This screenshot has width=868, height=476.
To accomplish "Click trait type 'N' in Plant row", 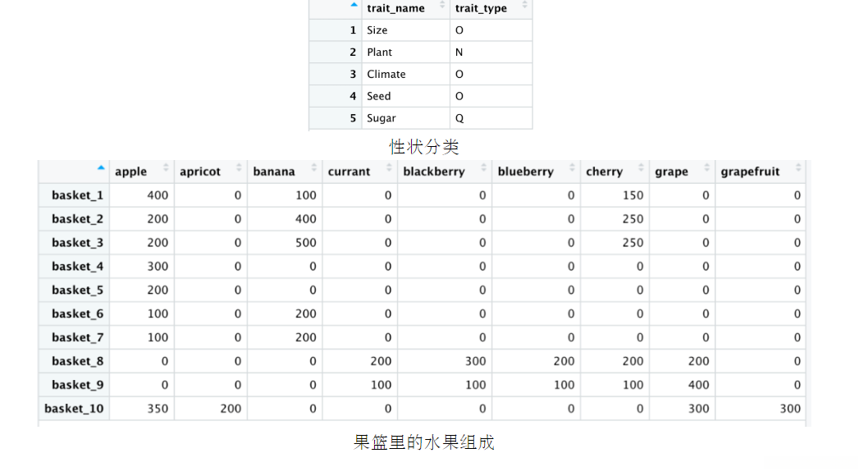I will point(459,52).
